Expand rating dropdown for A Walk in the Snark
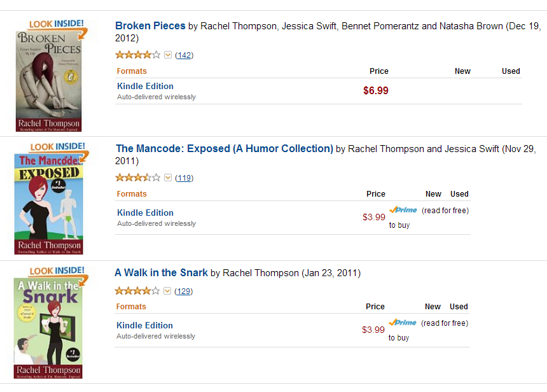The image size is (547, 392). click(168, 291)
